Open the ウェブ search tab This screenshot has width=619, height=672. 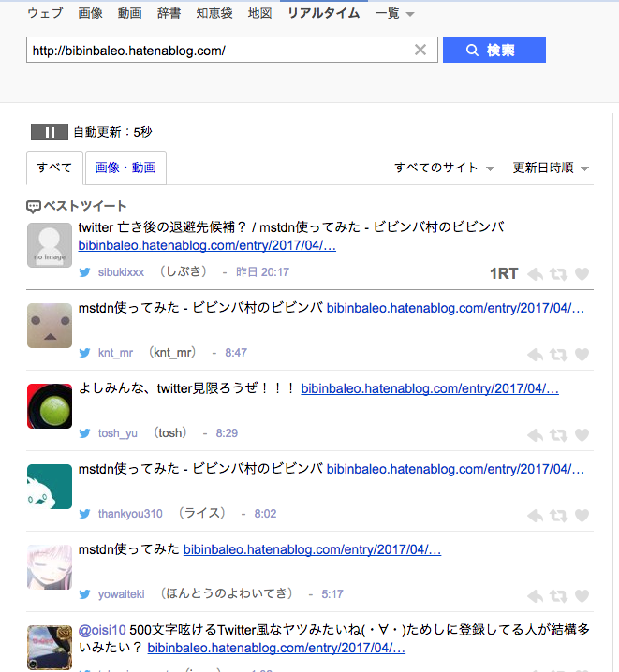[x=45, y=13]
